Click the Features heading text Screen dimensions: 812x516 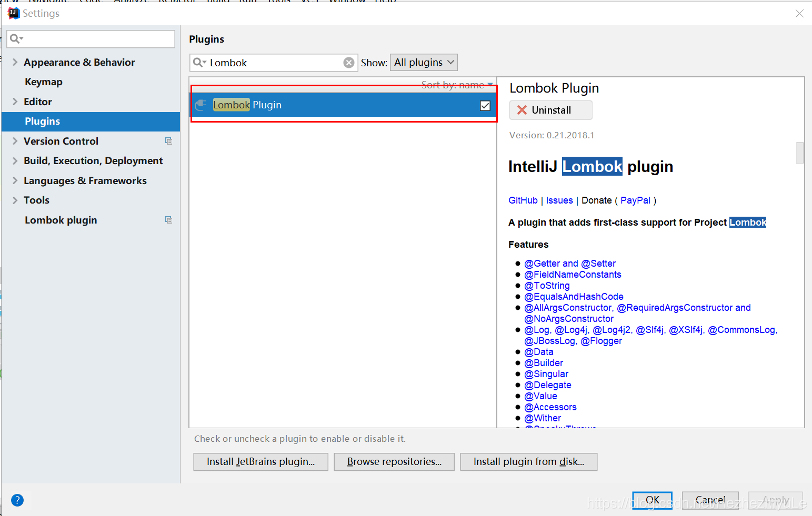528,245
